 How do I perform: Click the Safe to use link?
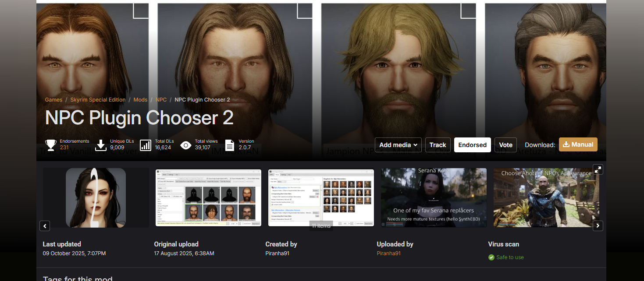point(510,257)
